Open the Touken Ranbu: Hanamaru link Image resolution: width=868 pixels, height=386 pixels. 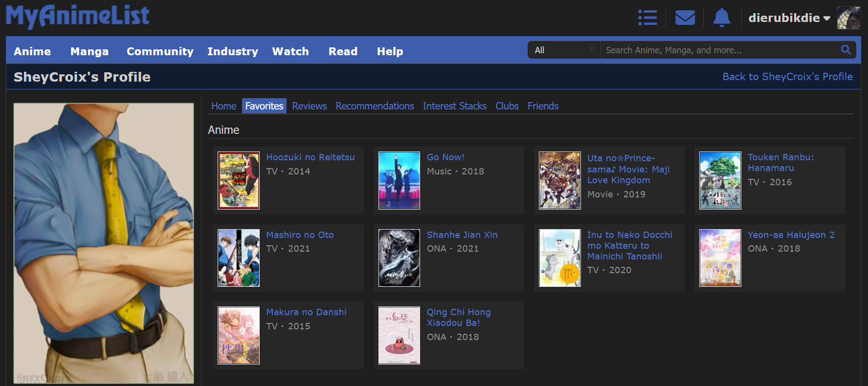(x=781, y=163)
